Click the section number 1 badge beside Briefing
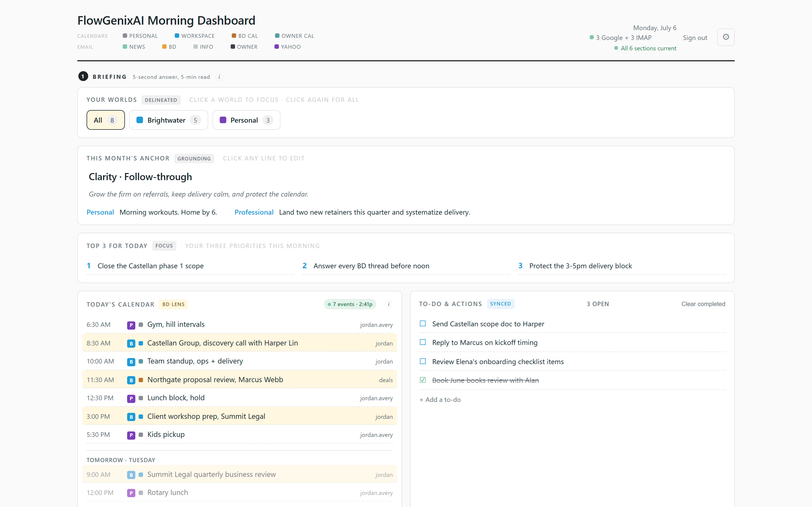The image size is (812, 507). (83, 76)
